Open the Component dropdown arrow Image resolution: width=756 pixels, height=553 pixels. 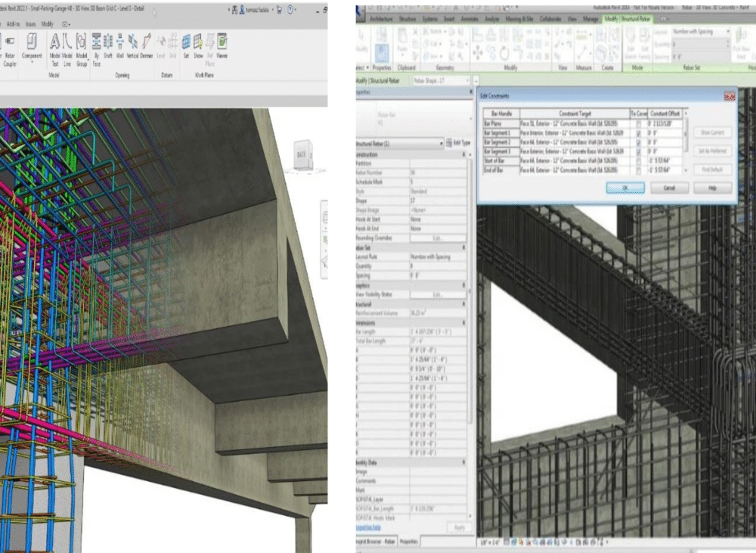(33, 64)
